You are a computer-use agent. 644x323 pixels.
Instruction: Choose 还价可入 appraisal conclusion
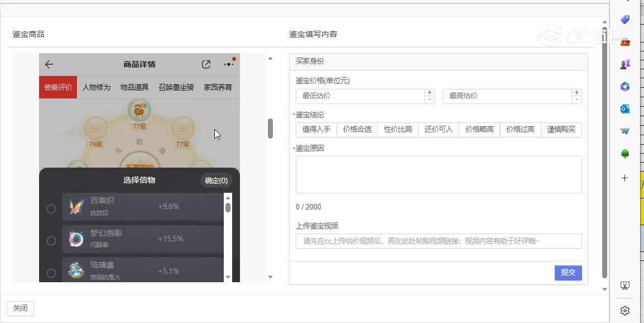(439, 130)
